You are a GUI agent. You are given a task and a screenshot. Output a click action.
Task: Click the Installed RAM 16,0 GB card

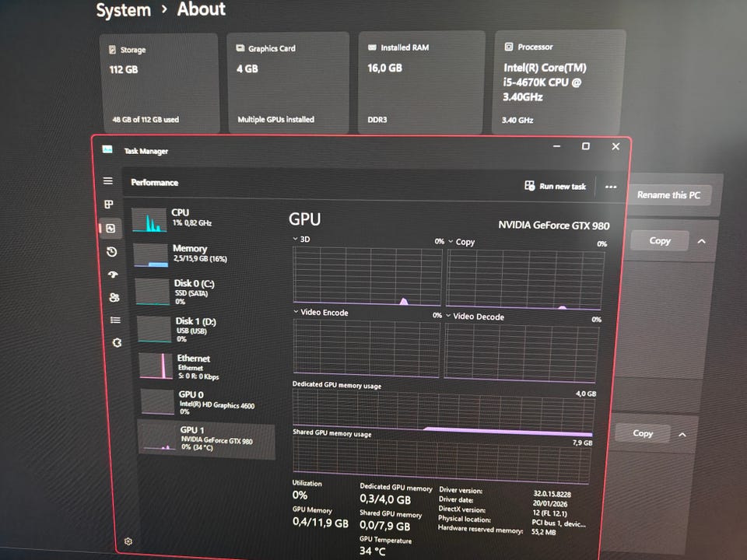421,82
